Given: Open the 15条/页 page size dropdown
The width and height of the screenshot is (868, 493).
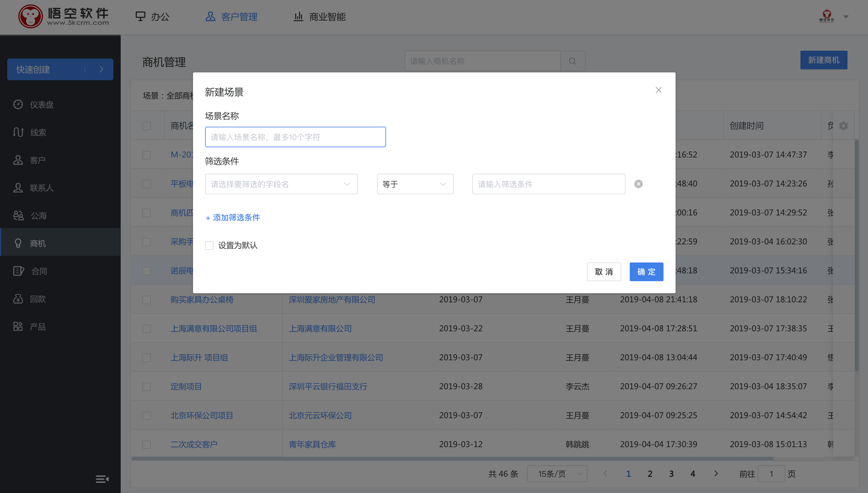Looking at the screenshot, I should [557, 474].
